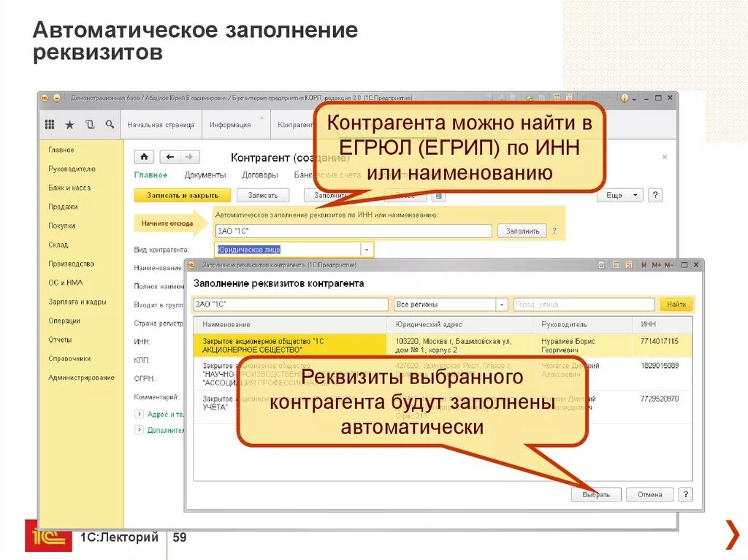Click the link/home icon in dialog title bar

(x=602, y=265)
